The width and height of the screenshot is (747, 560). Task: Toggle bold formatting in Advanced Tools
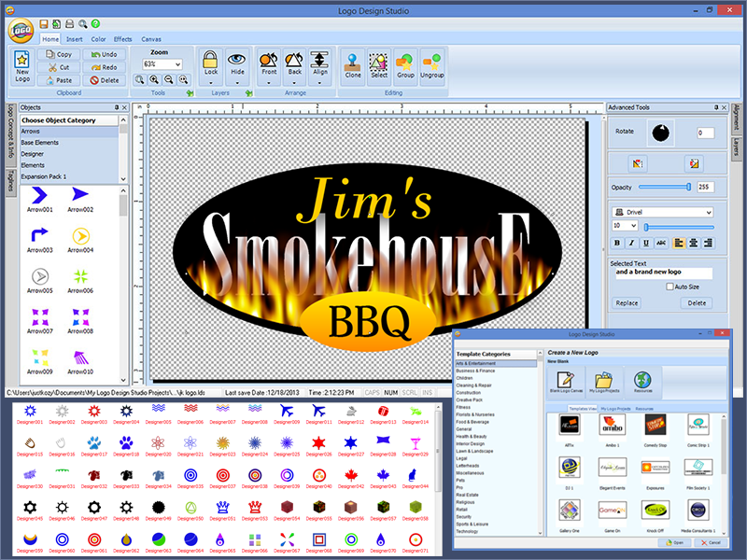click(x=616, y=244)
